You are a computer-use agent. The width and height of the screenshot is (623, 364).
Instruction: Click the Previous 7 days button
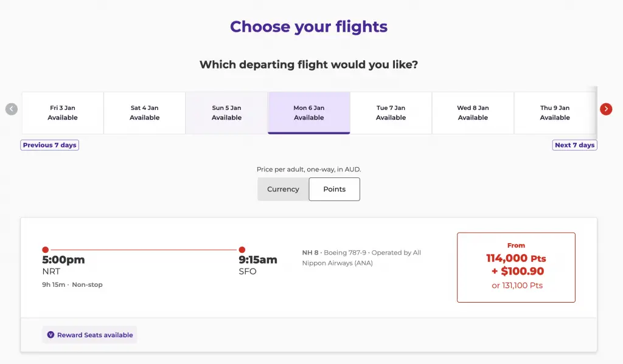click(50, 145)
